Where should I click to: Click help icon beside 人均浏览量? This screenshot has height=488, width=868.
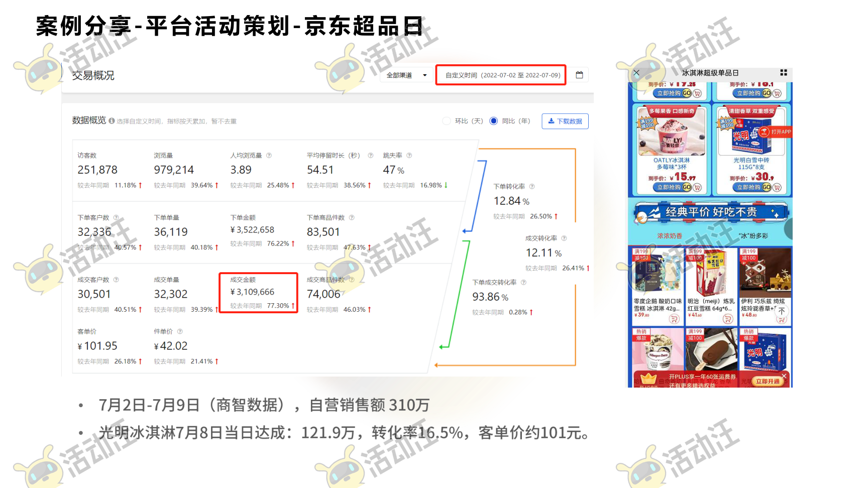click(269, 156)
